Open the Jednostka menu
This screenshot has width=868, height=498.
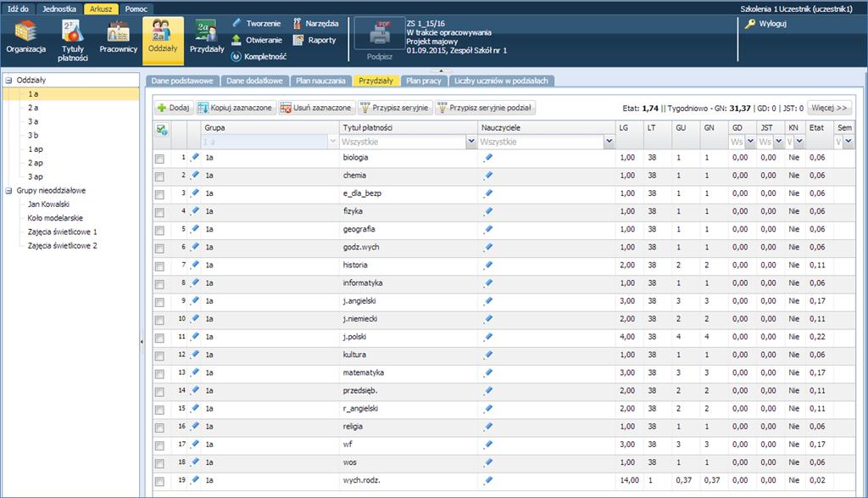(59, 8)
